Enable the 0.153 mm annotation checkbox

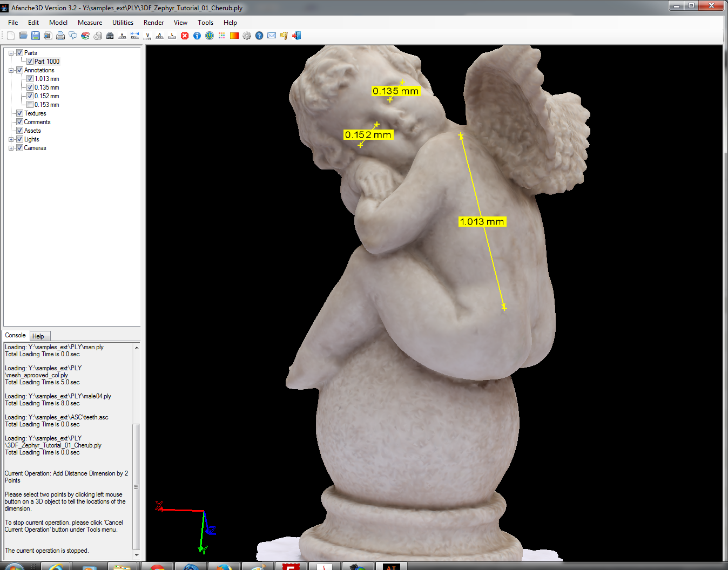[x=30, y=105]
